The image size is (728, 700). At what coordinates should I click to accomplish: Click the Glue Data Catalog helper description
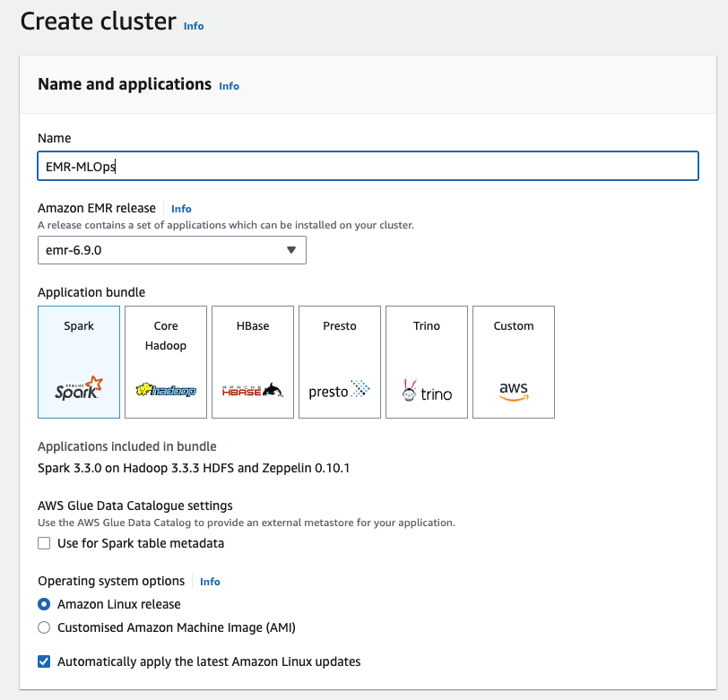[x=247, y=523]
